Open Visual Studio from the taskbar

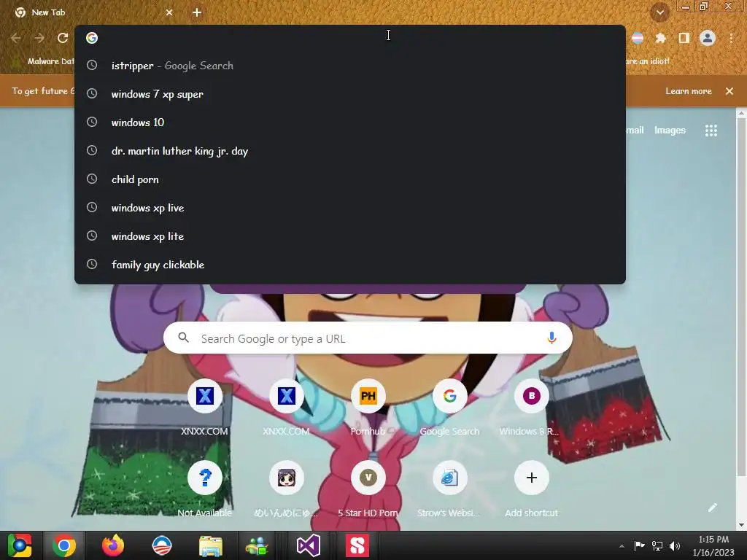click(309, 545)
